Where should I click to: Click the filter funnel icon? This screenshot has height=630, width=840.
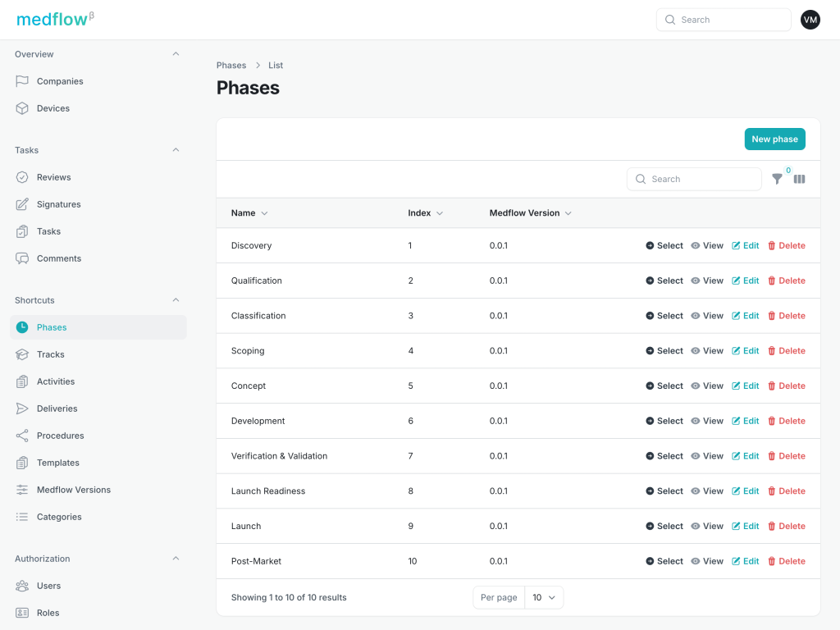click(x=777, y=179)
